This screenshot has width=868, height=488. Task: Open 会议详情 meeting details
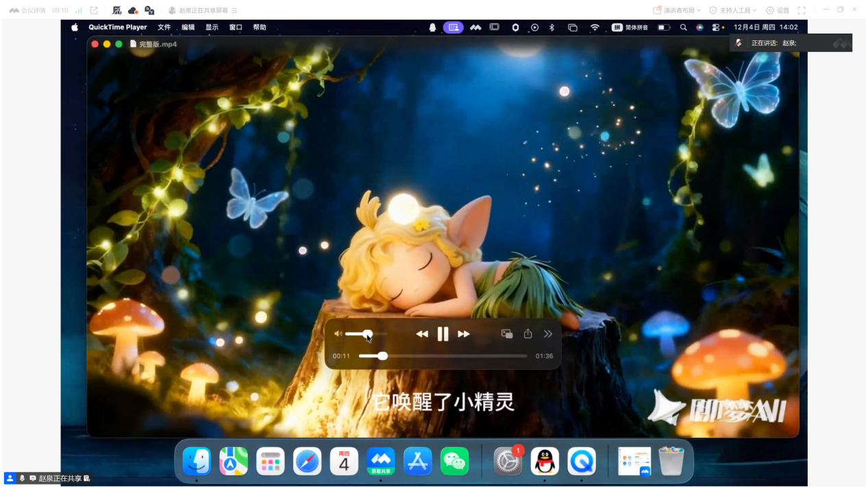(x=27, y=10)
